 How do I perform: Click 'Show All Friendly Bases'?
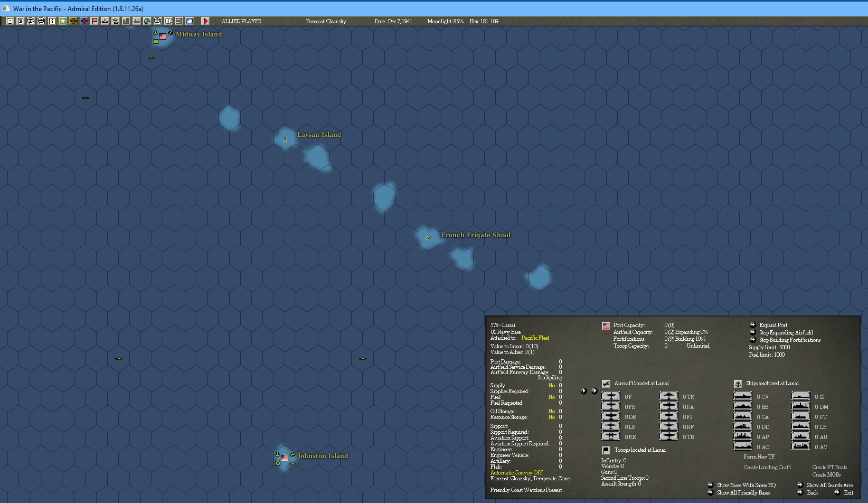[x=743, y=492]
